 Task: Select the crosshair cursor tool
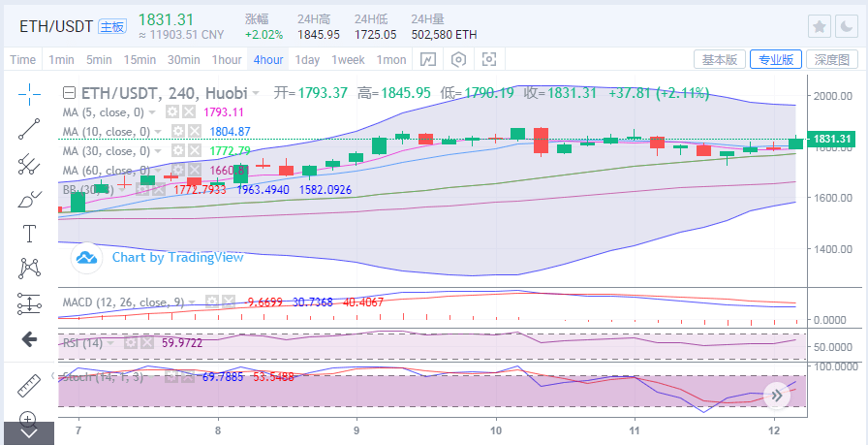29,94
